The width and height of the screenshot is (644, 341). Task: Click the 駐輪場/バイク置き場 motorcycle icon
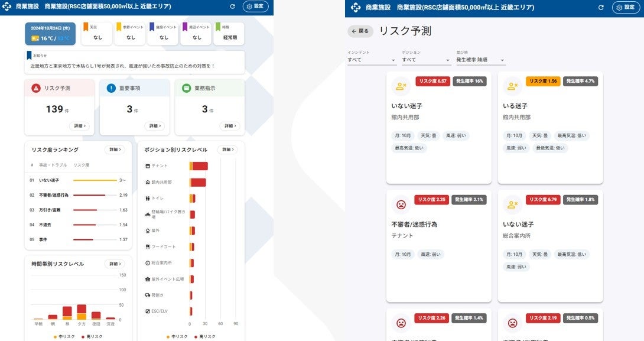(148, 215)
